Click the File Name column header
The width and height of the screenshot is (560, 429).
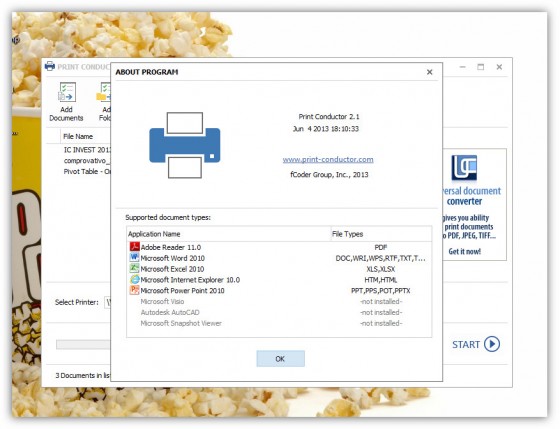click(78, 136)
